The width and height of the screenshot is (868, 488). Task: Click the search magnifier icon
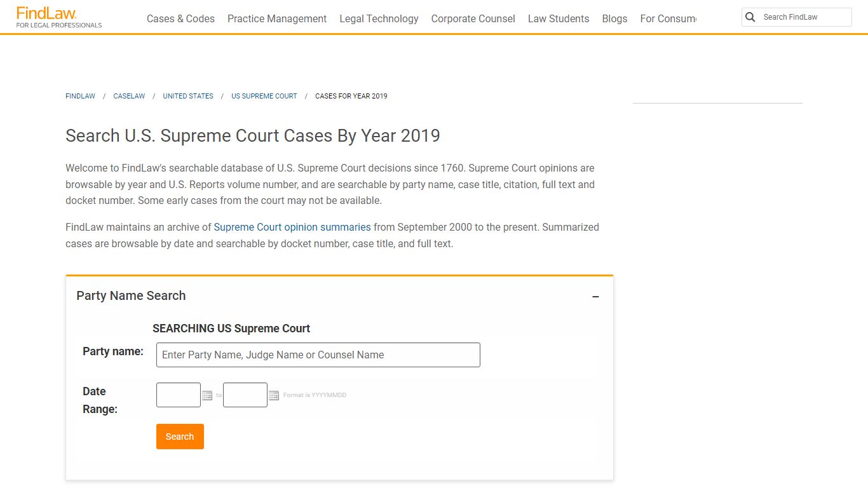pos(750,17)
